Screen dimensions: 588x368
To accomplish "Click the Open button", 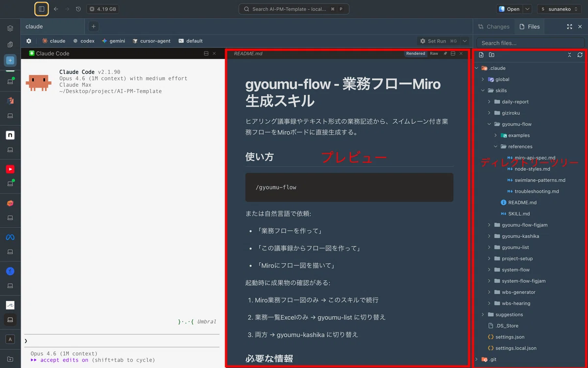I will point(509,9).
